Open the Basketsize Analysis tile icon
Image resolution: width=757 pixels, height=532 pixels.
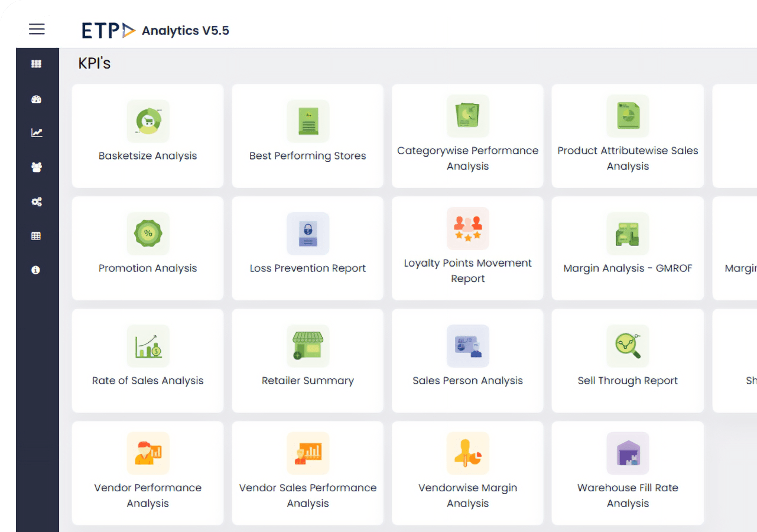point(148,121)
